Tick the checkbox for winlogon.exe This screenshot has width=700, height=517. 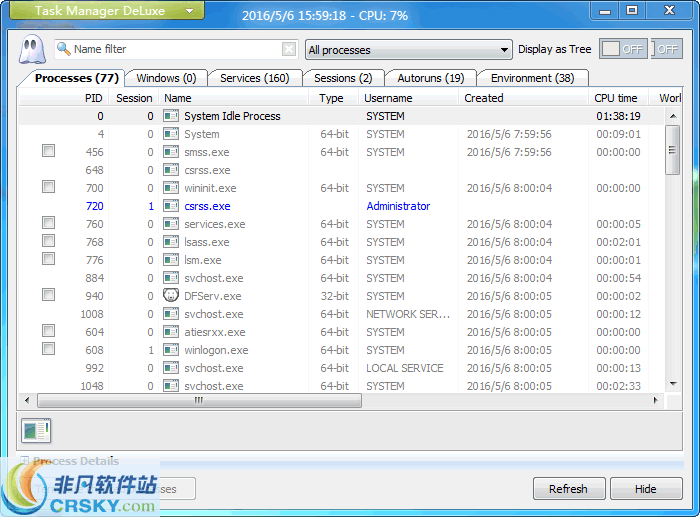[x=48, y=348]
